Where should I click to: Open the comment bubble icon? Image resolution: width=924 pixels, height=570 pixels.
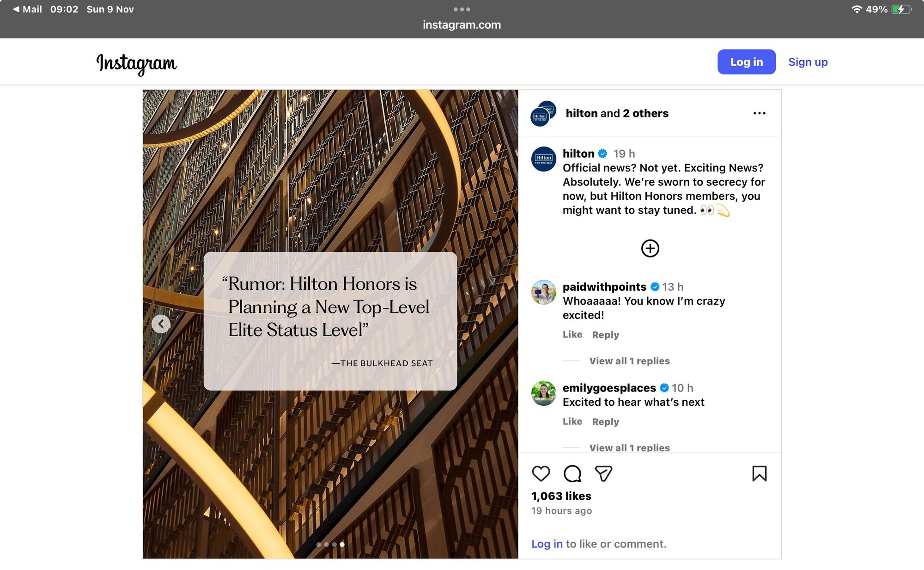(x=572, y=473)
